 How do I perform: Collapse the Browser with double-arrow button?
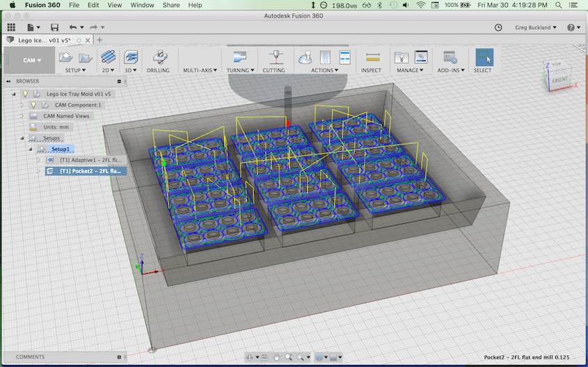tap(8, 81)
